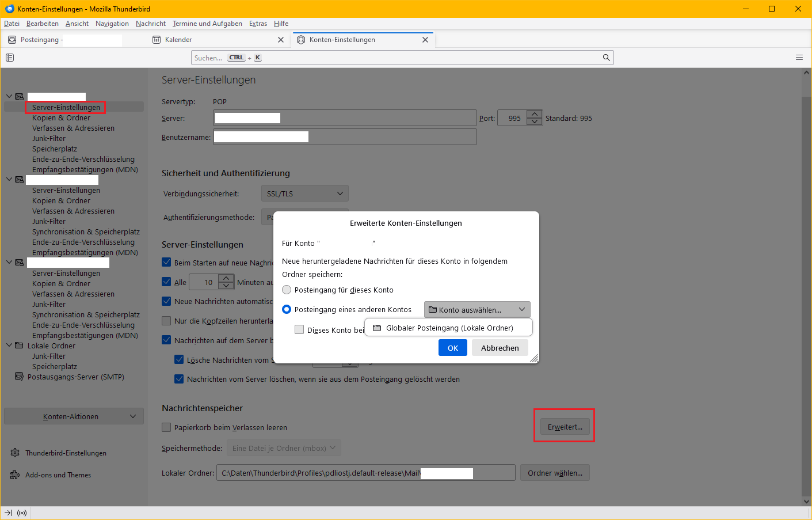Screen dimensions: 812x520
Task: Confirm dialog with OK button
Action: [452, 348]
